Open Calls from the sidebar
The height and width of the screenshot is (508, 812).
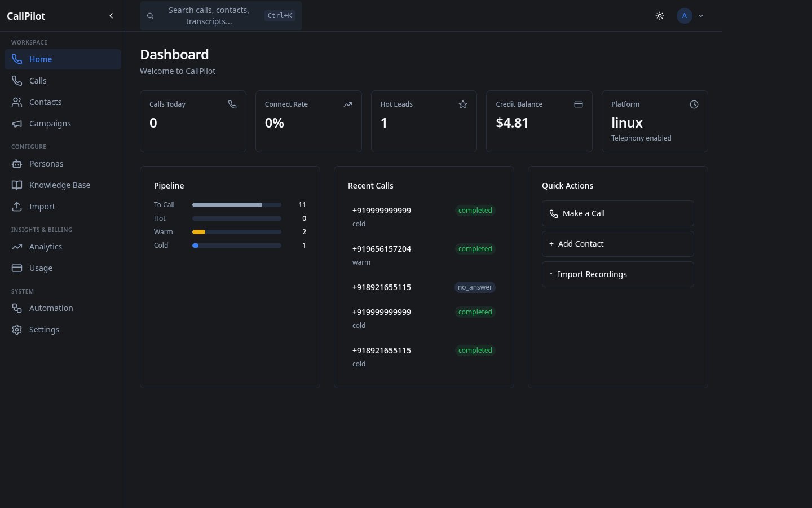[x=63, y=81]
